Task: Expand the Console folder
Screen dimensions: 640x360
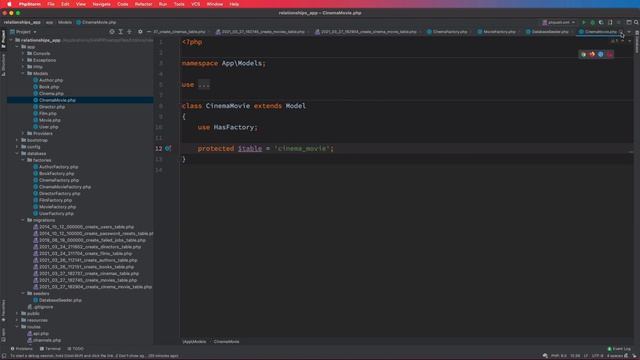Action: [23, 53]
